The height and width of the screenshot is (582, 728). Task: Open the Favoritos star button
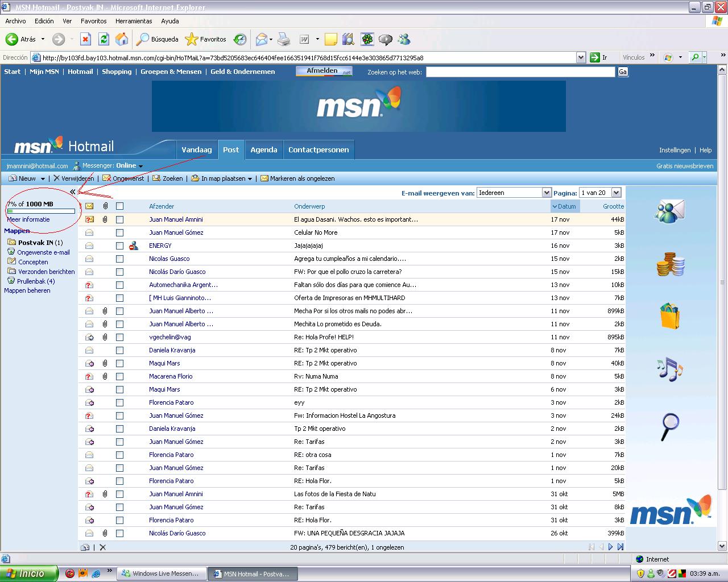[x=206, y=39]
